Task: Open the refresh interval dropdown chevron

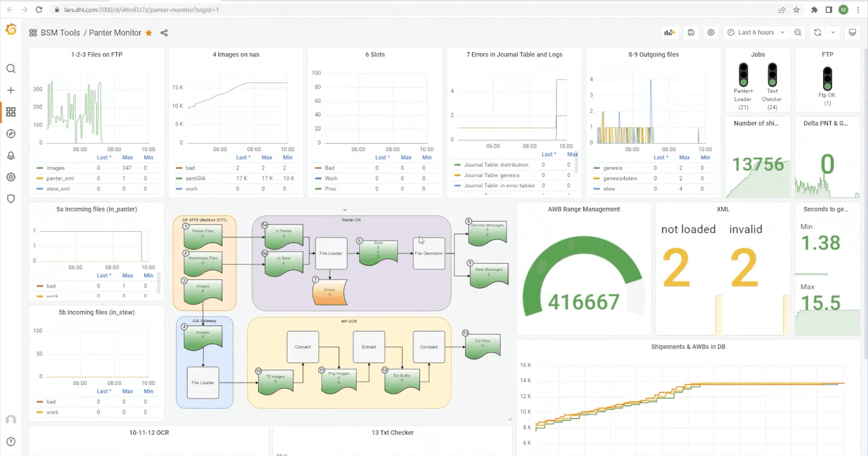Action: (x=833, y=32)
